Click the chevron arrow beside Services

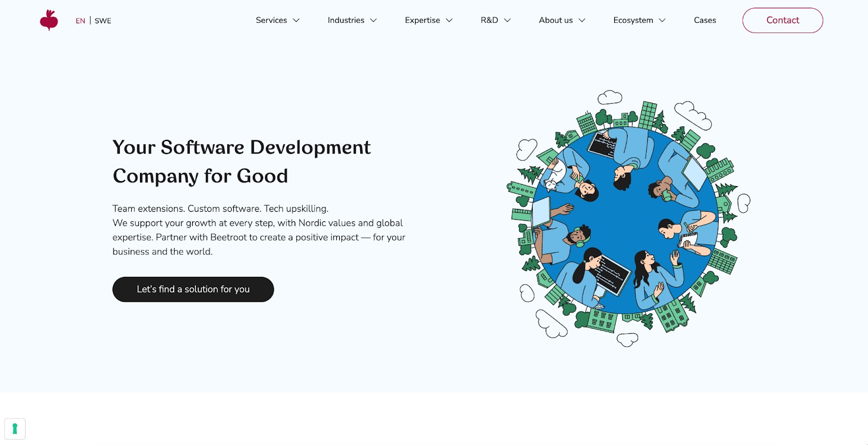[296, 21]
